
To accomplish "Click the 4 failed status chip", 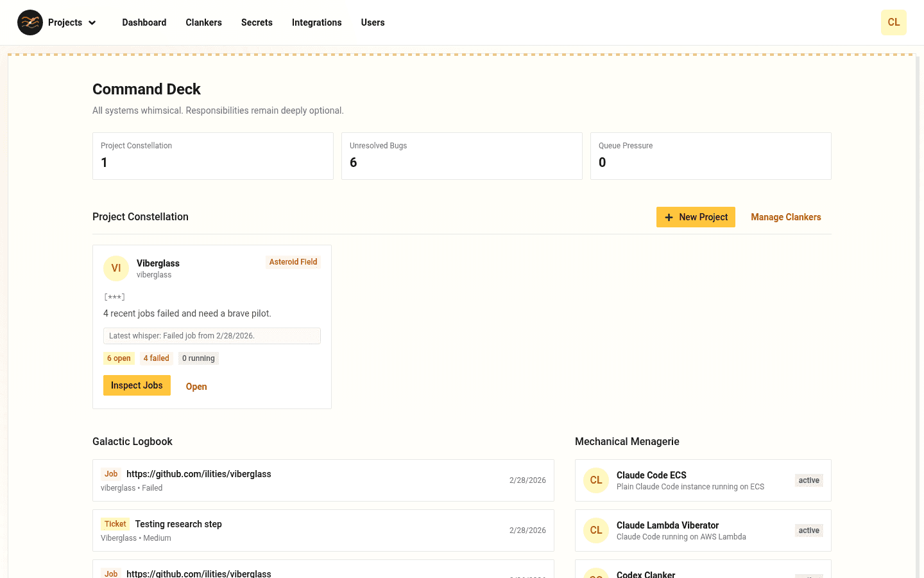I will pyautogui.click(x=156, y=358).
